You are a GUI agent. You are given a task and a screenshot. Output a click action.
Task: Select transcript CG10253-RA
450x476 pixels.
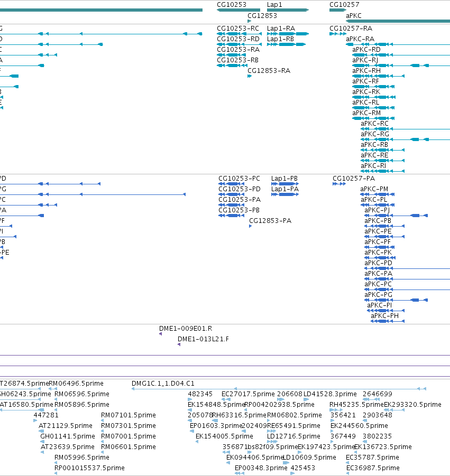coord(238,50)
